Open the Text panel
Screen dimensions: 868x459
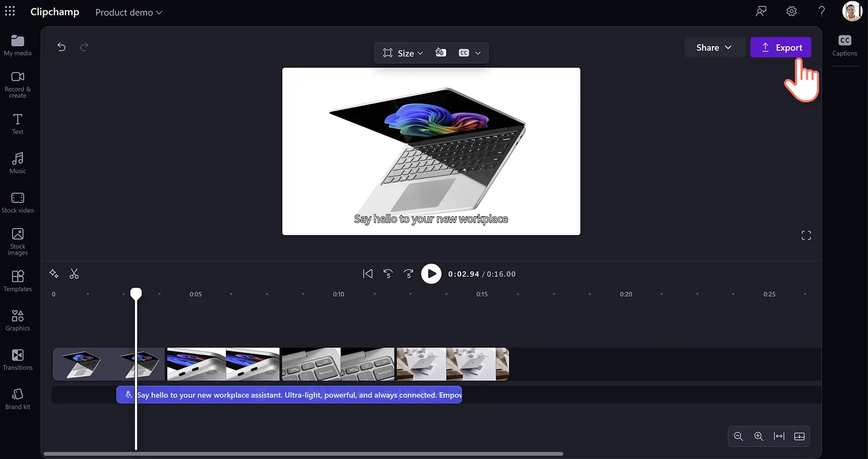pyautogui.click(x=17, y=124)
